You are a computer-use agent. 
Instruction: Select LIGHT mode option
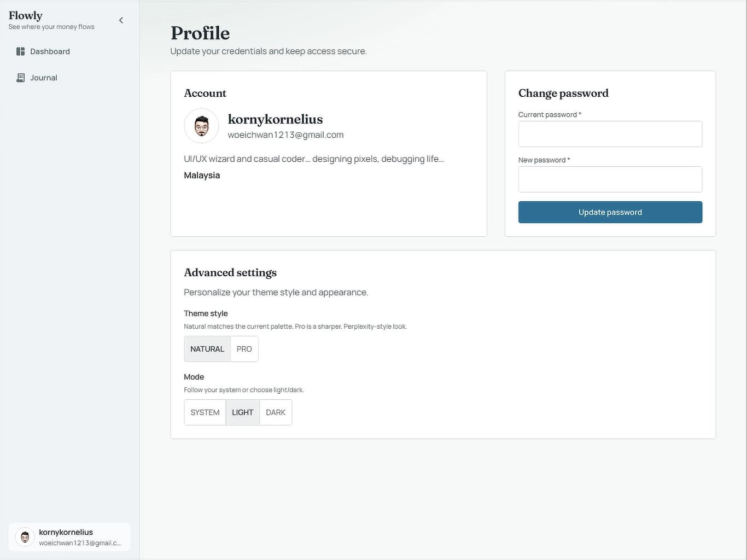point(242,412)
